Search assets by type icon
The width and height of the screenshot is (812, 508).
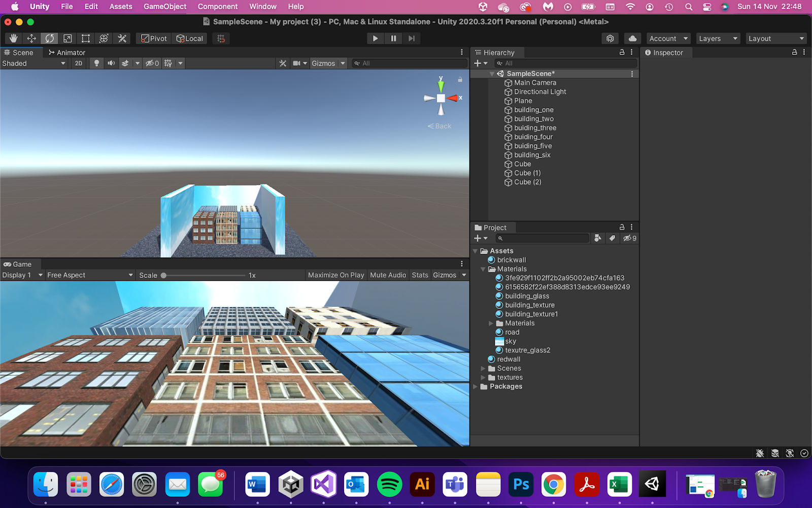598,238
